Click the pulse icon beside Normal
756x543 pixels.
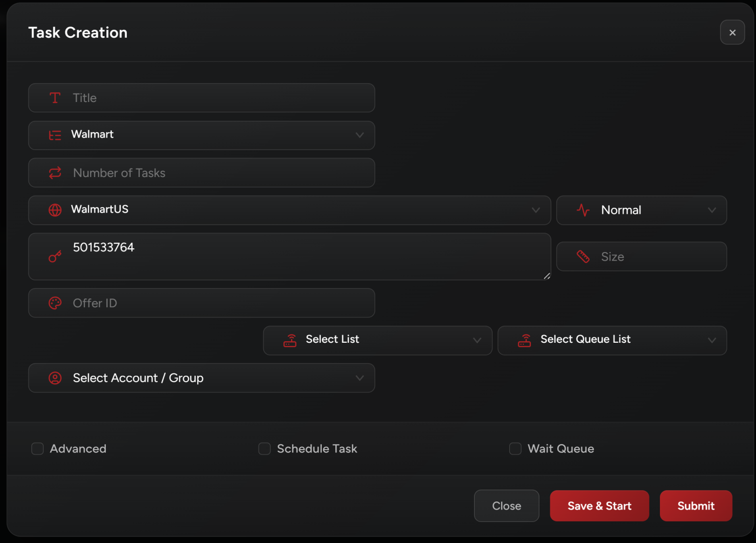click(583, 210)
